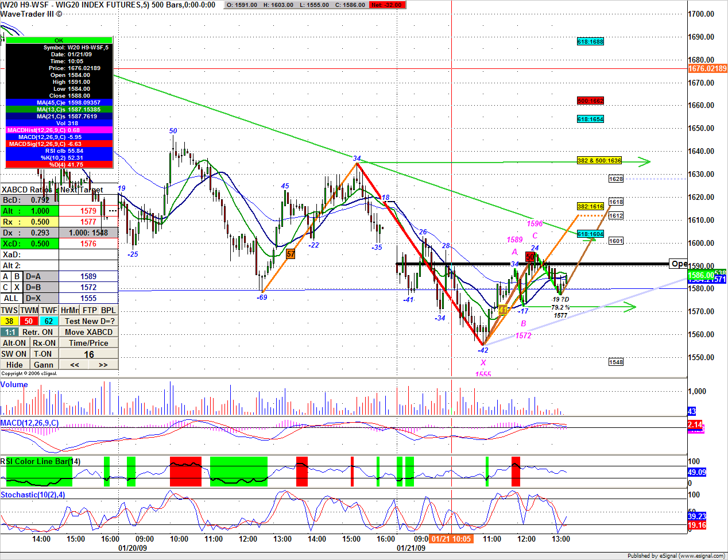Select the 618:1654 Fibonacci label
Viewport: 728px width, 560px height.
click(590, 119)
